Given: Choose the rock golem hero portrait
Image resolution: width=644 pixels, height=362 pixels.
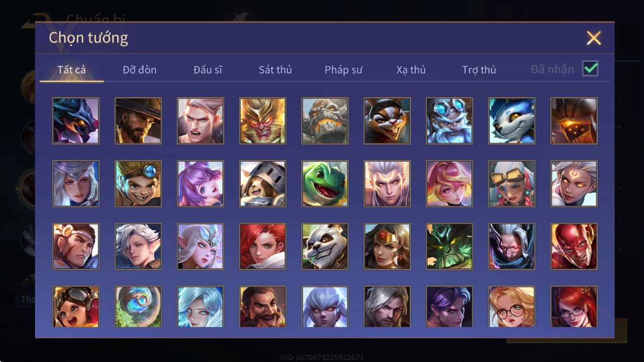Looking at the screenshot, I should [x=325, y=121].
